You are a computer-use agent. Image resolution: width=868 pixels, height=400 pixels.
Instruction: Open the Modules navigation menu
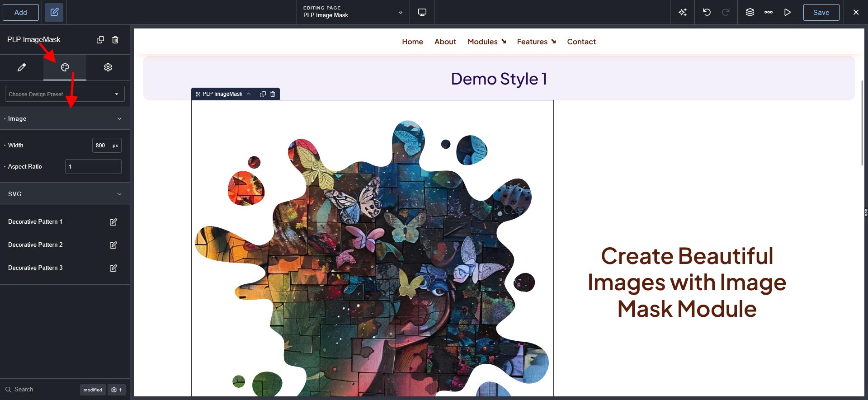click(x=487, y=42)
